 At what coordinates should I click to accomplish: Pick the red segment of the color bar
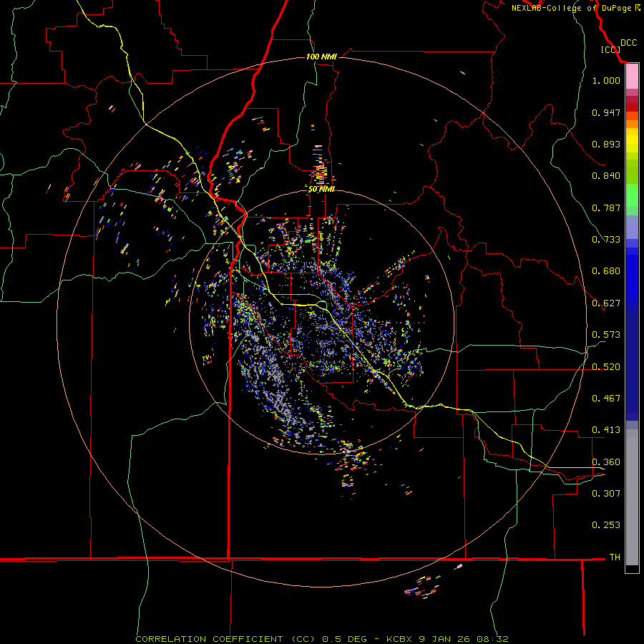(632, 107)
